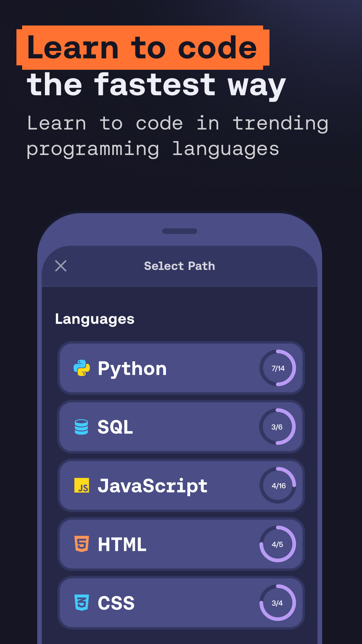Tap the JavaScript 4/16 progress ring
Viewport: 362px width, 644px height.
coord(278,485)
